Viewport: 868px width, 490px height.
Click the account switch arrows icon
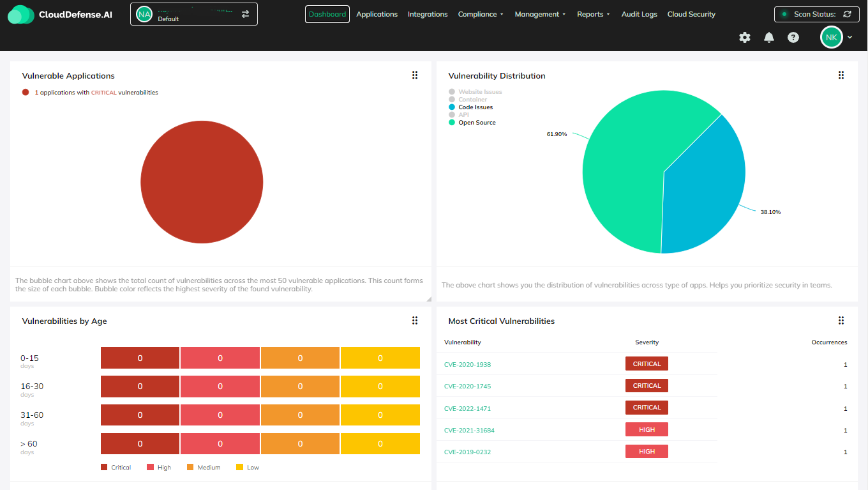tap(245, 14)
